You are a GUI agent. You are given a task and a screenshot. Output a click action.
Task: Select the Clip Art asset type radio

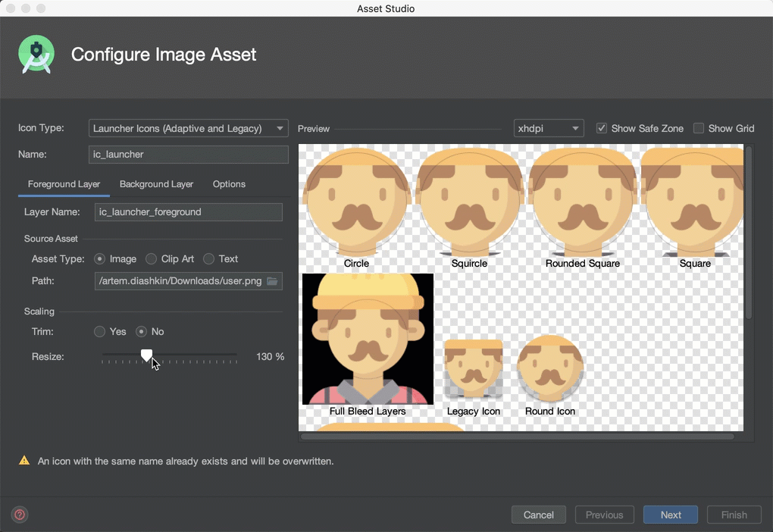(x=152, y=259)
